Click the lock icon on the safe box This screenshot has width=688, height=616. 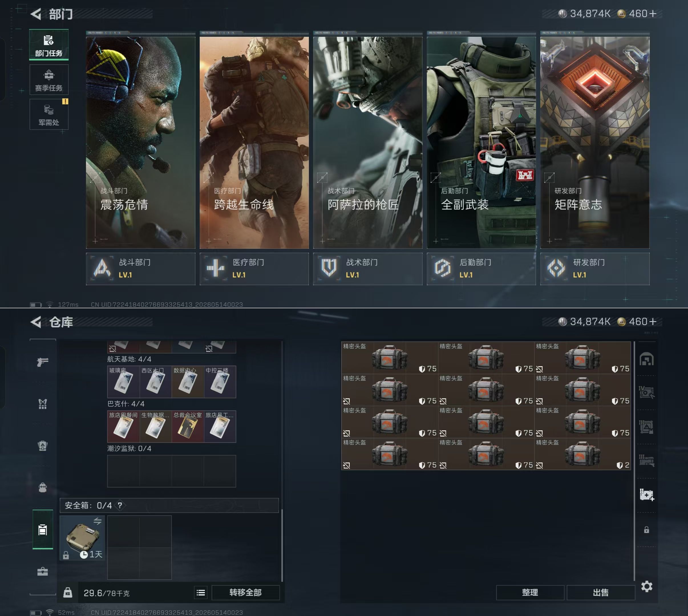tap(66, 555)
